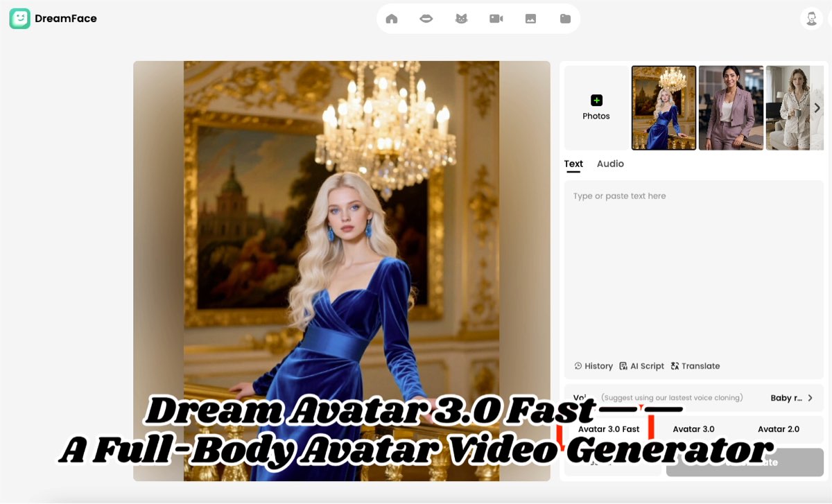Click the AI Script icon
Viewport: 832px width, 504px height.
(641, 366)
